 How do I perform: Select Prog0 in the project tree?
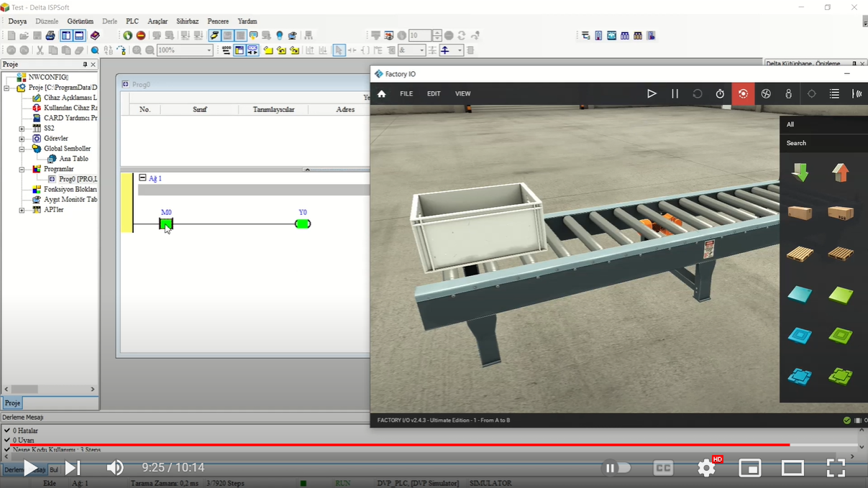(78, 179)
